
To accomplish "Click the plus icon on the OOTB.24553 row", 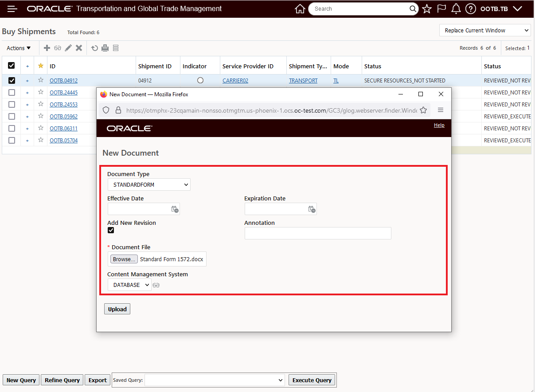I will [x=27, y=105].
